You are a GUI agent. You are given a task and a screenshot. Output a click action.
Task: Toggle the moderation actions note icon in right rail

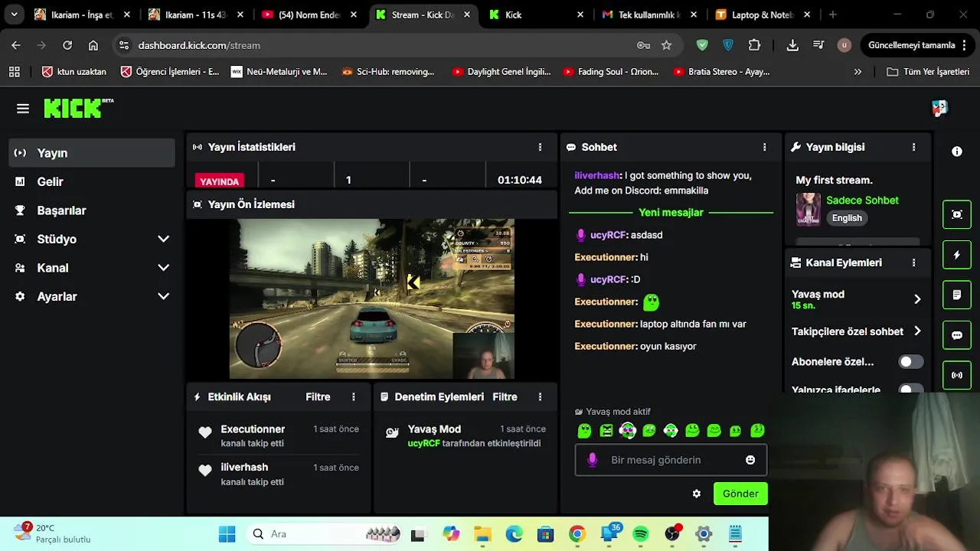pos(957,295)
